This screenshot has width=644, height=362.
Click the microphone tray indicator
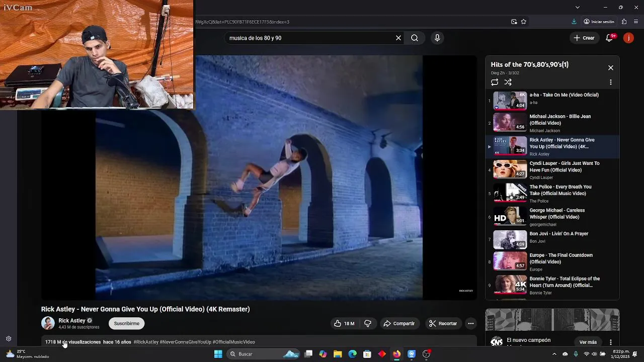tap(576, 354)
